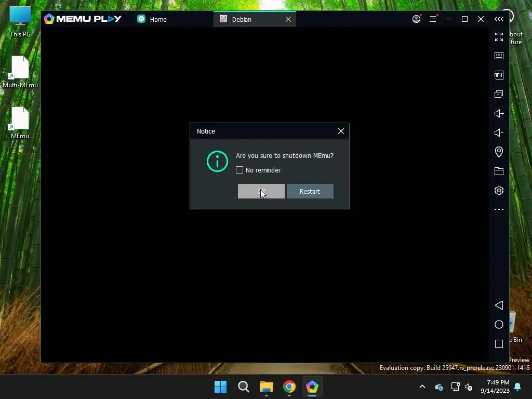
Task: Confirm shutdown with OK button
Action: coord(261,191)
